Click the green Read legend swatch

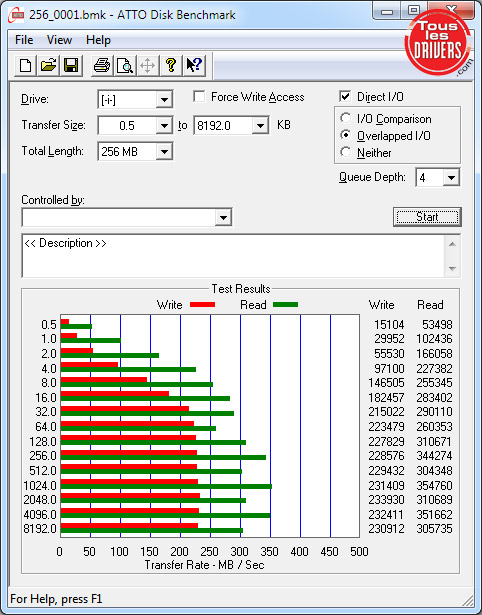(x=286, y=304)
